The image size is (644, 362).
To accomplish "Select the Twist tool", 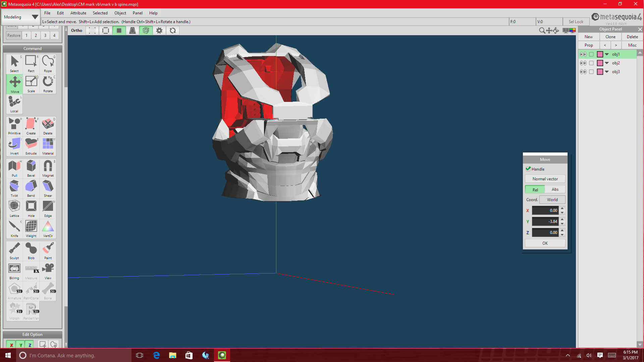I will [14, 188].
